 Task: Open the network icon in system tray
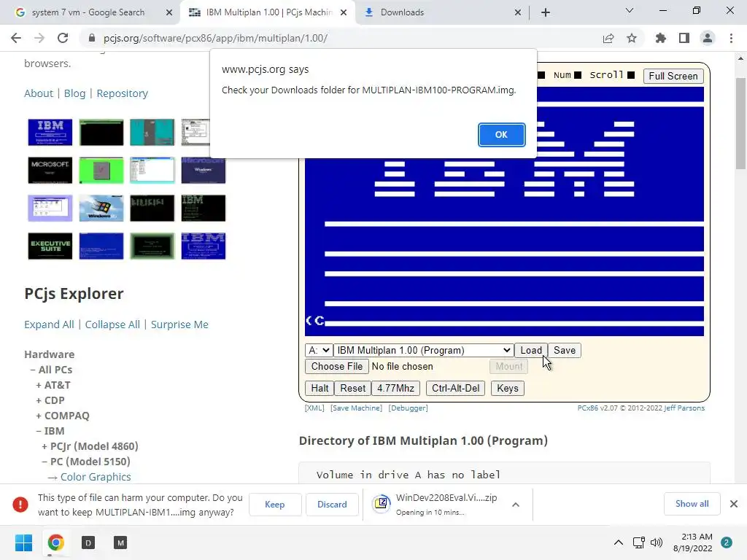(x=638, y=542)
